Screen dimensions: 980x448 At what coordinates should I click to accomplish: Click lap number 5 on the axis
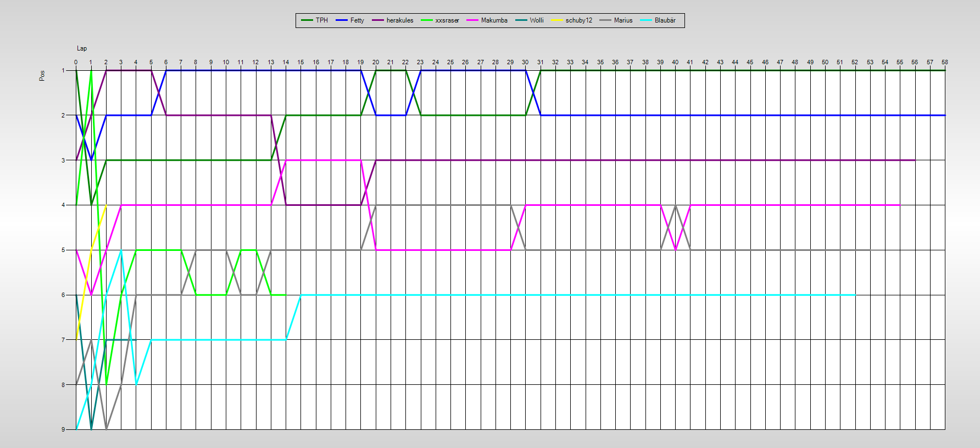pos(151,63)
